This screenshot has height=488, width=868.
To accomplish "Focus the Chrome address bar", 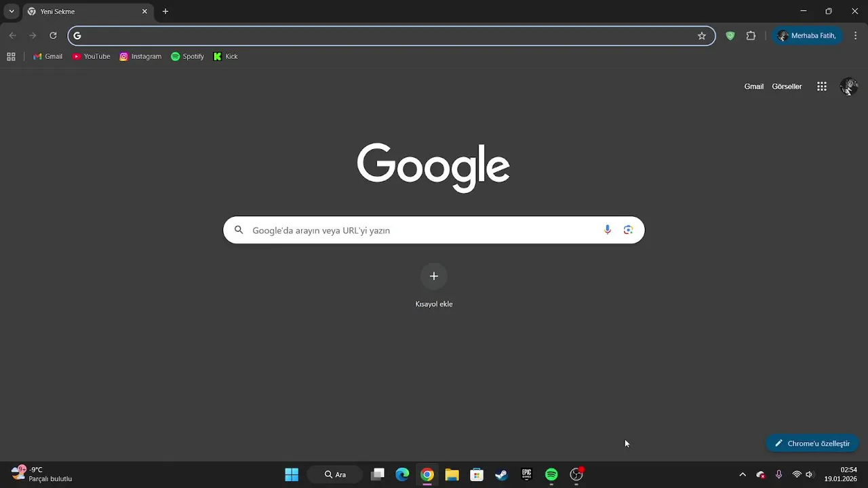I will [x=391, y=36].
